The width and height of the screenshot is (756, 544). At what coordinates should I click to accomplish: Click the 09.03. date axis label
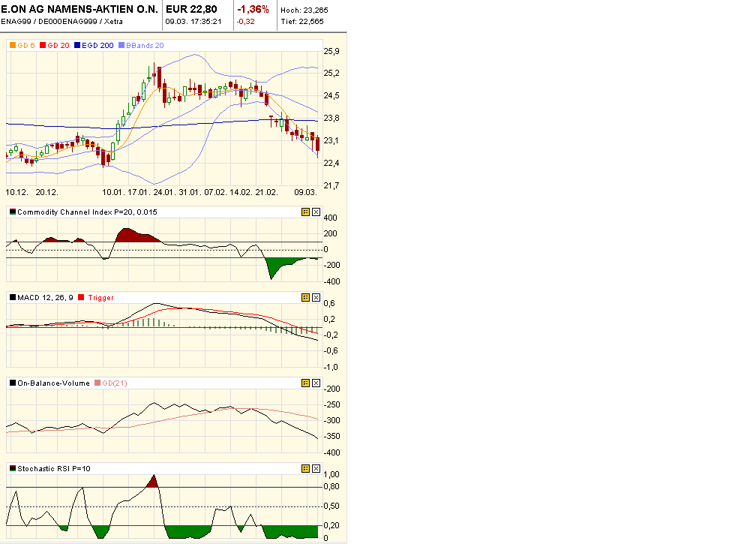[x=306, y=192]
